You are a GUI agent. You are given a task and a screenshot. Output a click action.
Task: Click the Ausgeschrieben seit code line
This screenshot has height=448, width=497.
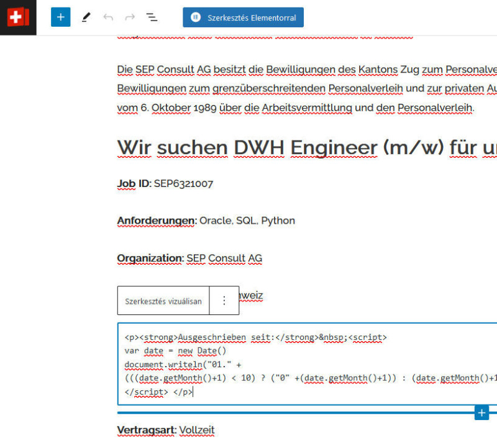click(x=255, y=337)
